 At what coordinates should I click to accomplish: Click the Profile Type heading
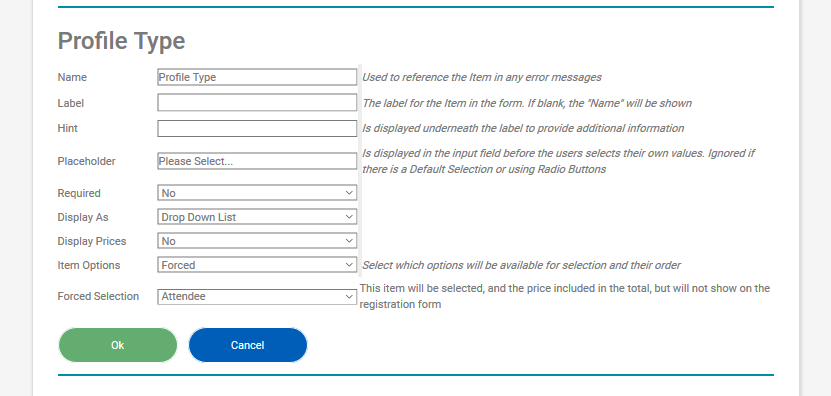(x=121, y=41)
